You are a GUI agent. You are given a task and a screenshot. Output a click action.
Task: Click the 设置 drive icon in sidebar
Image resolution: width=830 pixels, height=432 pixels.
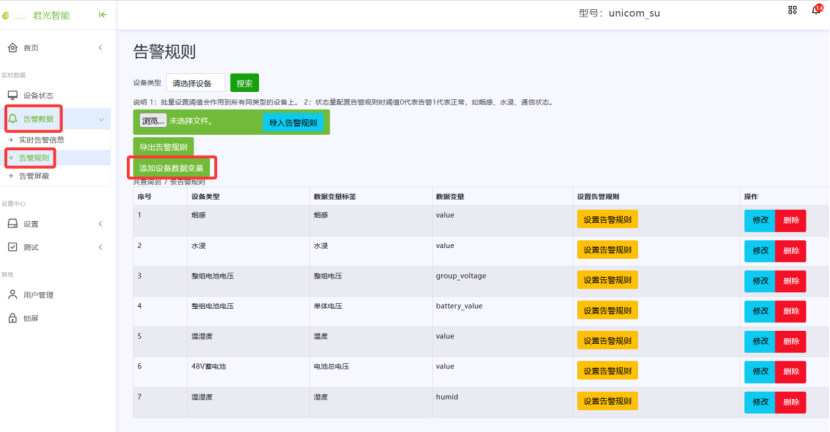pyautogui.click(x=12, y=224)
